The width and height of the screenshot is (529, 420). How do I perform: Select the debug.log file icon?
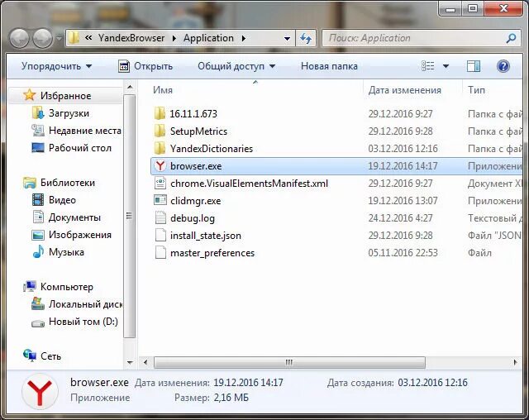[x=160, y=218]
